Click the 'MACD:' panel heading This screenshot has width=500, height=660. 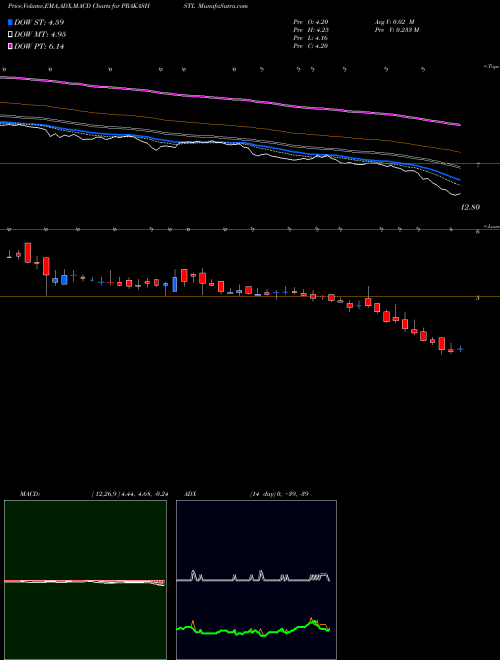[x=29, y=494]
